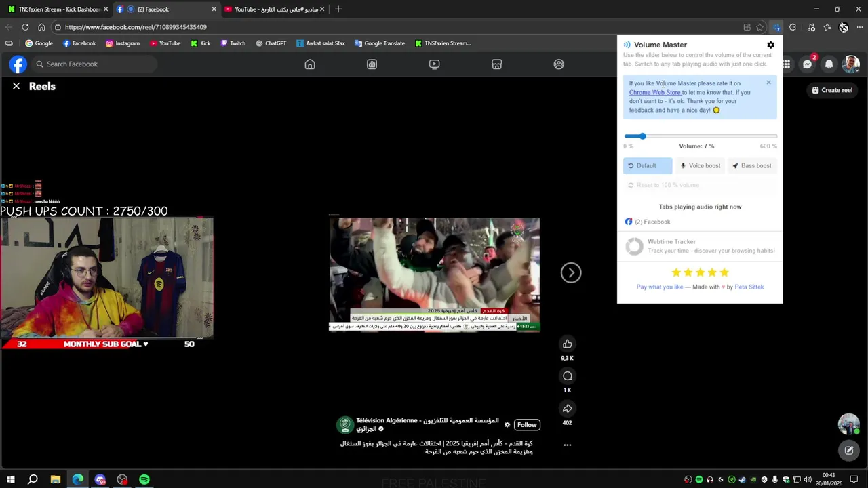Open Facebook account profile menu
Viewport: 868px width, 488px height.
pos(850,64)
